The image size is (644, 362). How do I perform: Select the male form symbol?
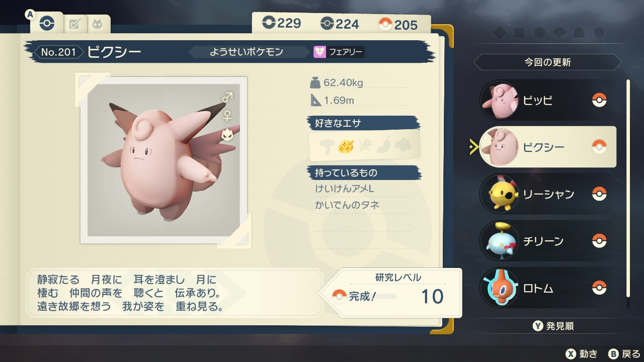[227, 97]
